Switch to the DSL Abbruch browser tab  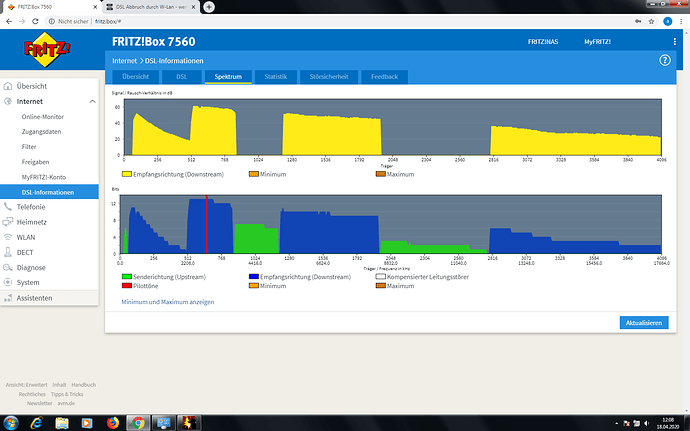(x=150, y=7)
